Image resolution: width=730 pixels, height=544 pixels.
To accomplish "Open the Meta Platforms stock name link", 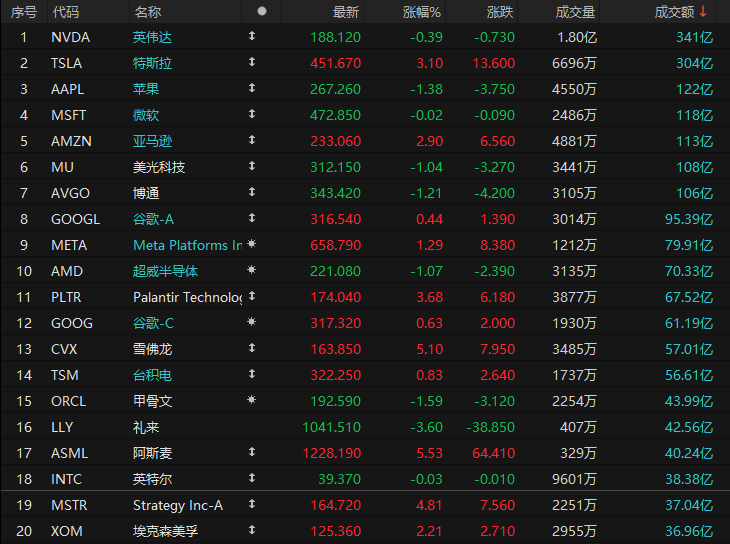I will tap(187, 245).
